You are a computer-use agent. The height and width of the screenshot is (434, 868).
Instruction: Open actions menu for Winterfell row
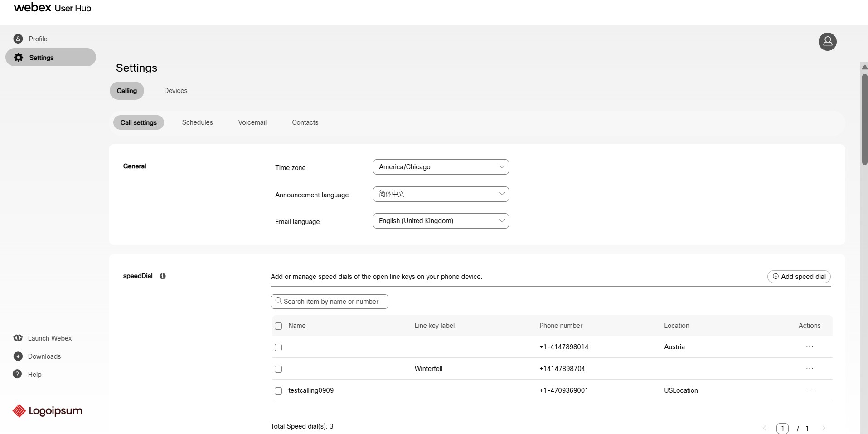(x=810, y=368)
